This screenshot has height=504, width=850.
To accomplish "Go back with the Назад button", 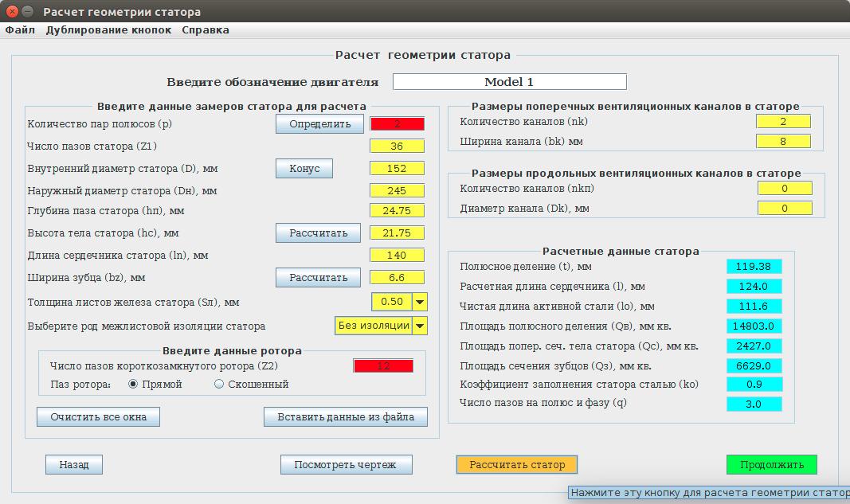I will [74, 465].
